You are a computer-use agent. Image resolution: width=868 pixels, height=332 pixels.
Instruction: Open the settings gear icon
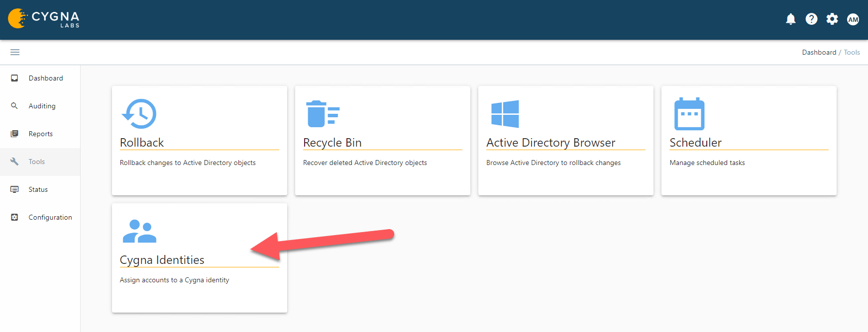point(832,19)
